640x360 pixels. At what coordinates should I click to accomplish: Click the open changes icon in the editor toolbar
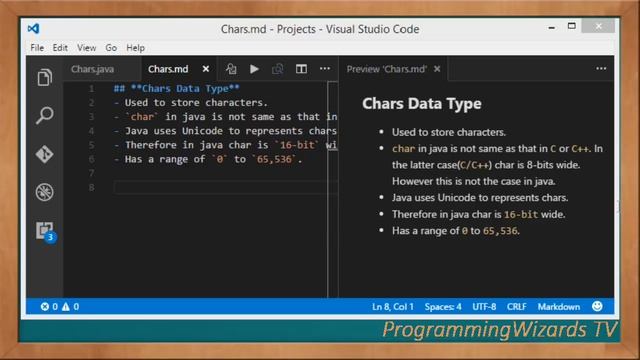click(x=231, y=69)
